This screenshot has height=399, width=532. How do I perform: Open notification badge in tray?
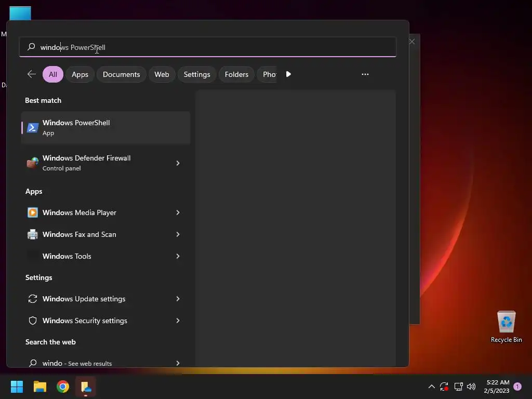pos(517,387)
